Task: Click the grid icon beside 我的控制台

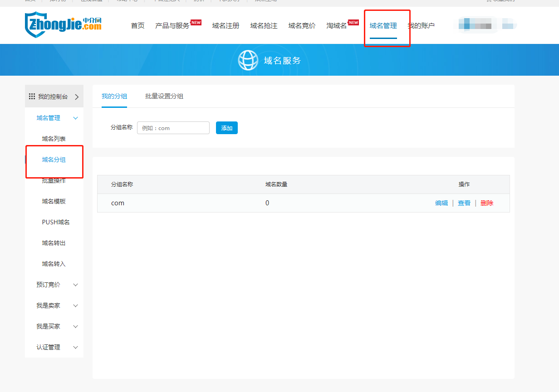Action: click(x=32, y=97)
